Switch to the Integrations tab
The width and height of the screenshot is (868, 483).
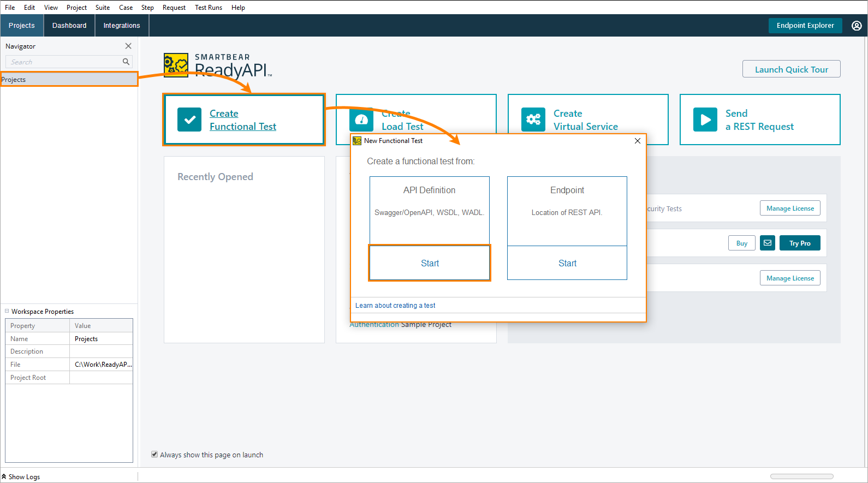pyautogui.click(x=122, y=26)
